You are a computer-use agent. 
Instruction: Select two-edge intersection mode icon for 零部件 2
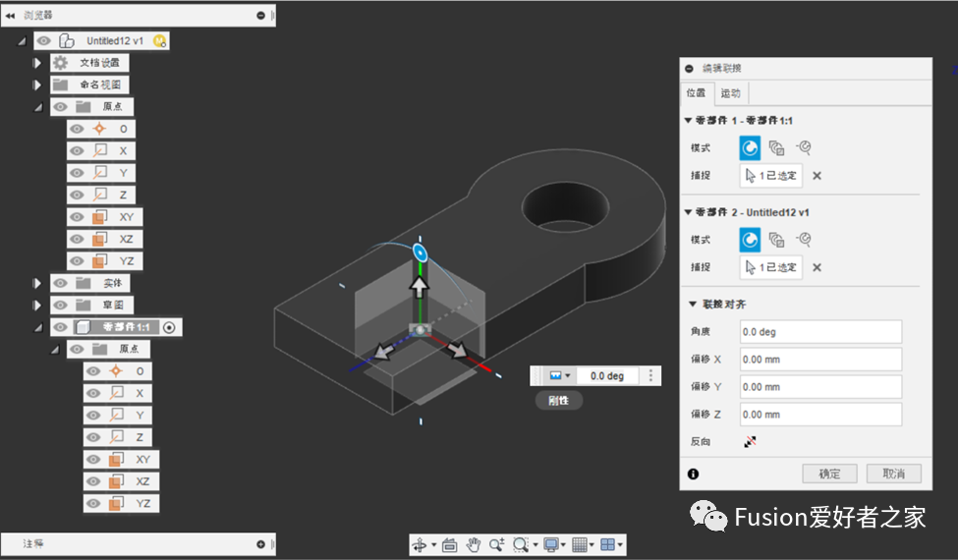pyautogui.click(x=804, y=239)
